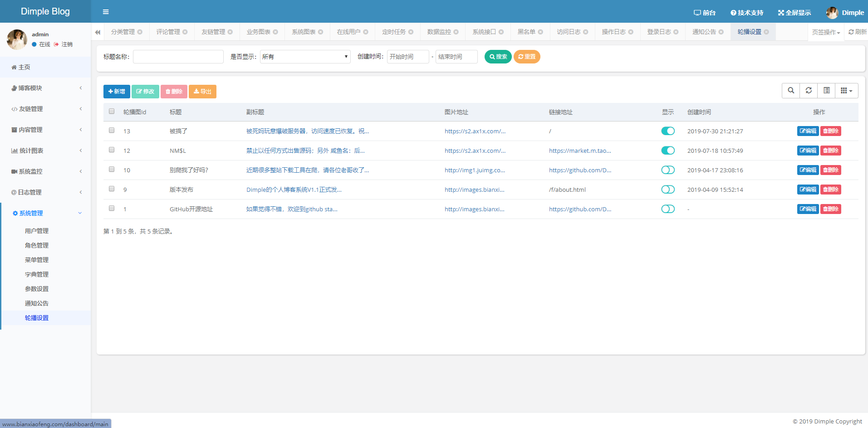Viewport: 868px width, 428px height.
Task: Open table search toggle magnifier icon
Action: point(791,91)
